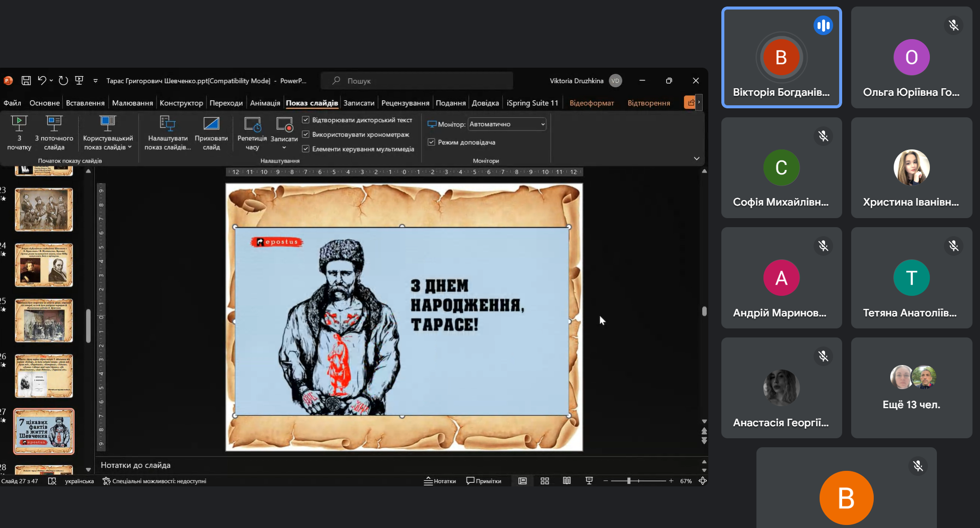Switch to the Основне tab
Viewport: 980px width, 528px height.
pyautogui.click(x=45, y=103)
